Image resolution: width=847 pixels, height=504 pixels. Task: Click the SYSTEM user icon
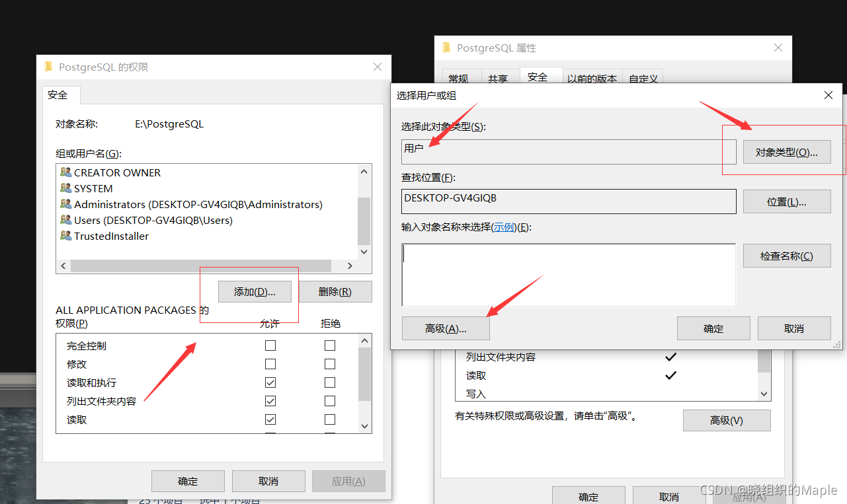[x=66, y=188]
